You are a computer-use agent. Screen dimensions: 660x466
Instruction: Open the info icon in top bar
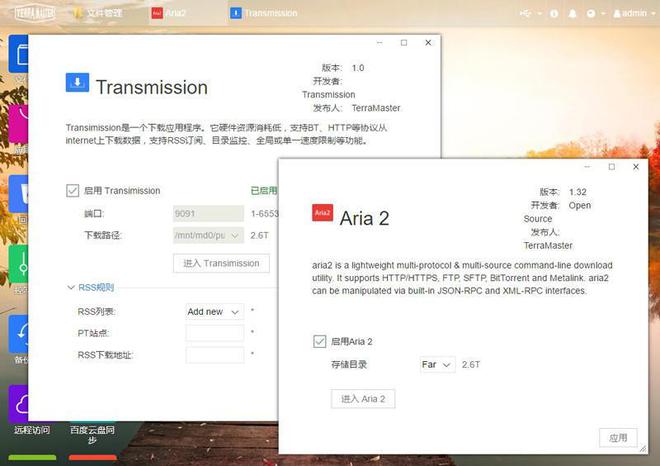(x=554, y=13)
